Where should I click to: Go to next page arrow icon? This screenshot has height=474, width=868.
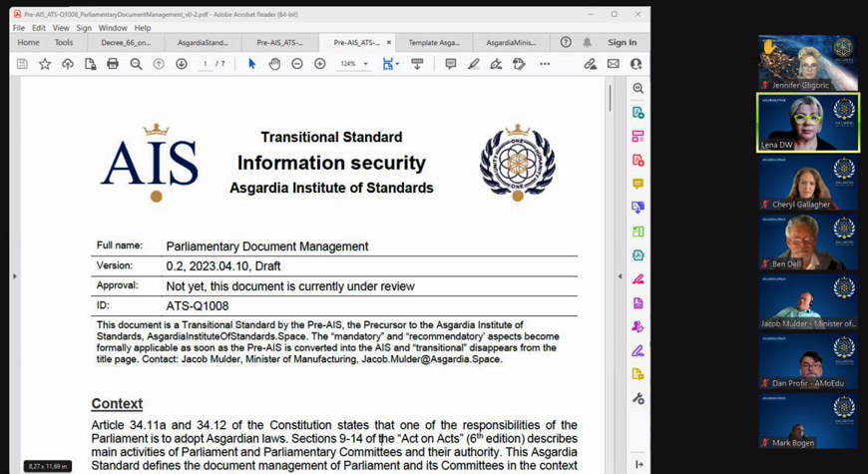pyautogui.click(x=181, y=64)
